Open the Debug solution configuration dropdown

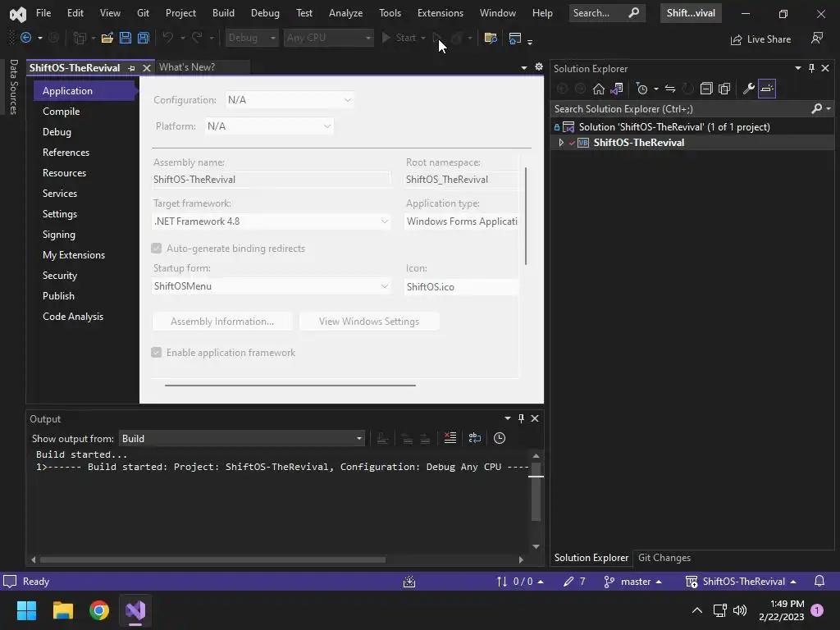[x=252, y=38]
